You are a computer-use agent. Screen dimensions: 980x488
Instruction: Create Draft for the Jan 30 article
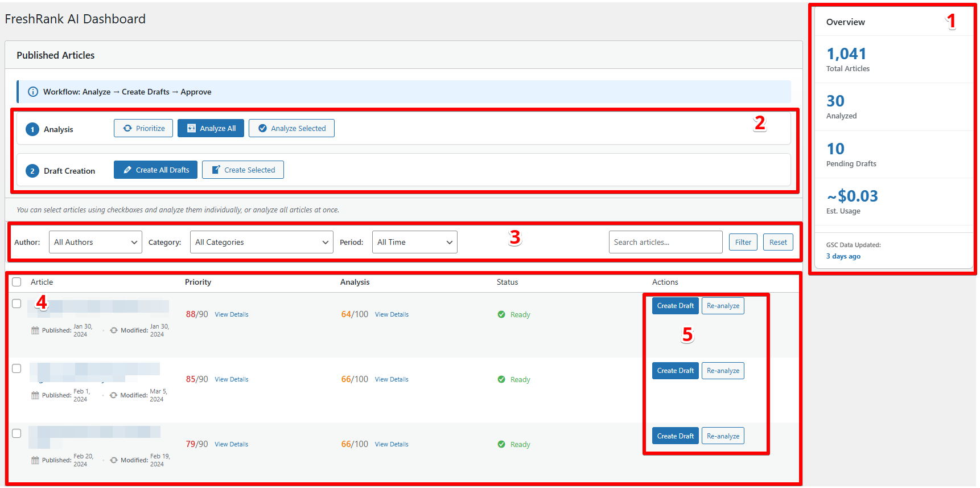[676, 306]
